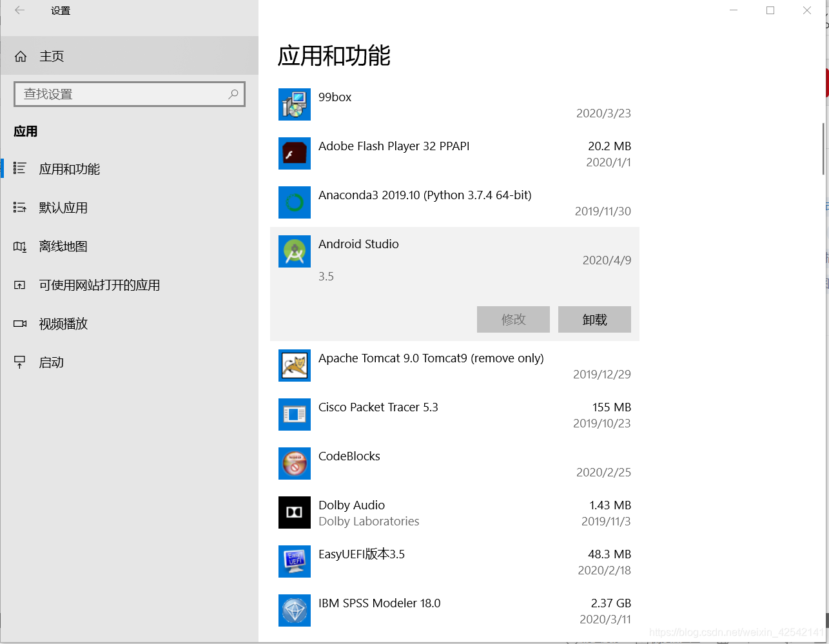Select Adobe Flash Player 32 PPAPI entry
The image size is (829, 644).
(454, 153)
